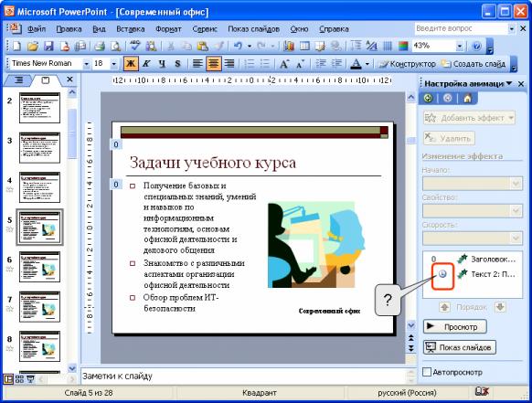Align text left

click(197, 63)
